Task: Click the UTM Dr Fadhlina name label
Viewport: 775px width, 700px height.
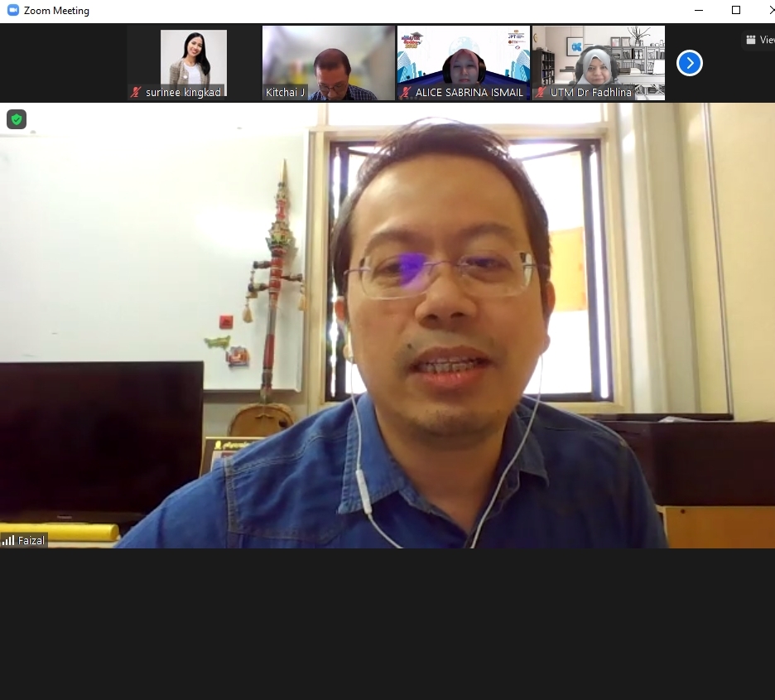Action: [x=590, y=93]
